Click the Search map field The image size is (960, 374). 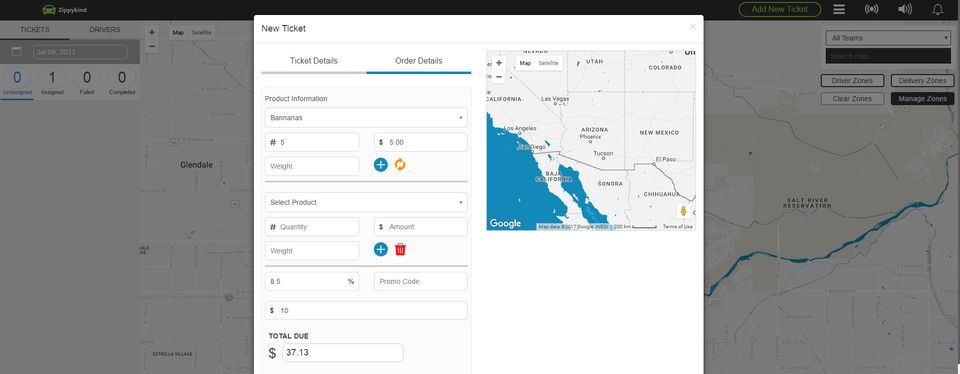tap(888, 56)
